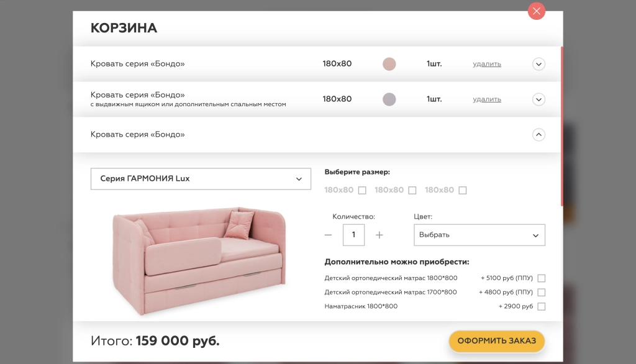Check the middle 180x80 size checkbox
636x364 pixels.
tap(412, 191)
